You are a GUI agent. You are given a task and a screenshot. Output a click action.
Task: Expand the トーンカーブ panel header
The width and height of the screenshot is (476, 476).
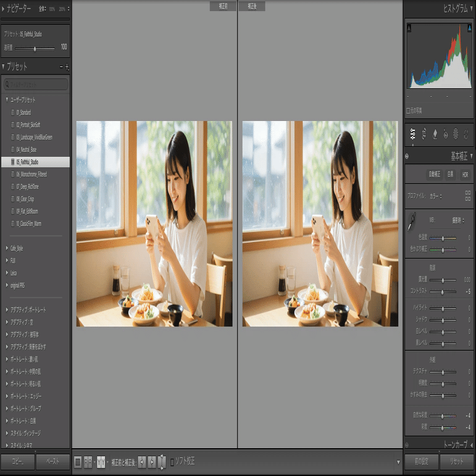click(457, 445)
